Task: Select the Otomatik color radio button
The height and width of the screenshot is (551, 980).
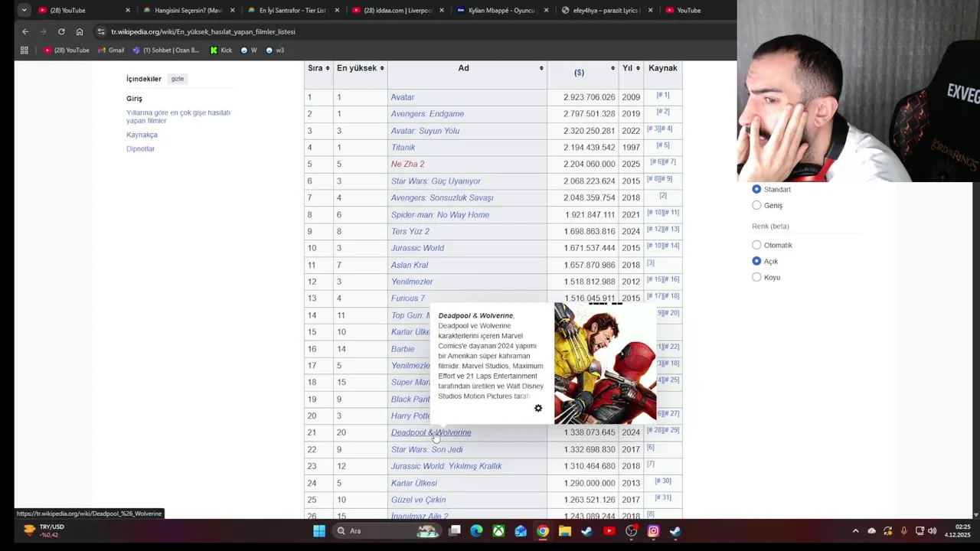Action: tap(756, 245)
